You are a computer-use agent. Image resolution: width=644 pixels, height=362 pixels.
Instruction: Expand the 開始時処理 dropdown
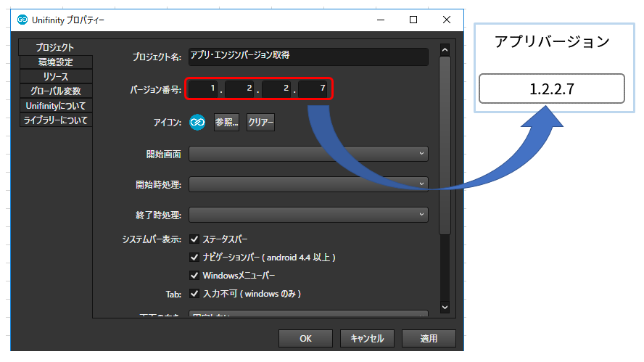308,184
